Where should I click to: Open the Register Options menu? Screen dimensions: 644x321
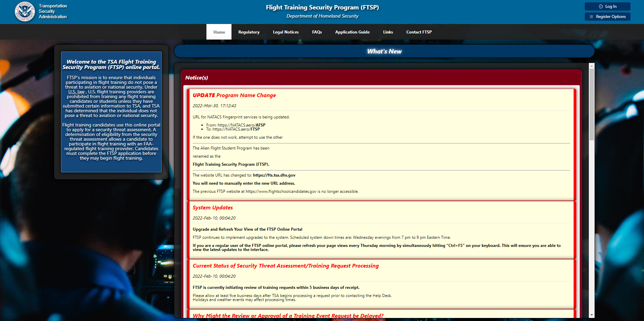tap(607, 17)
